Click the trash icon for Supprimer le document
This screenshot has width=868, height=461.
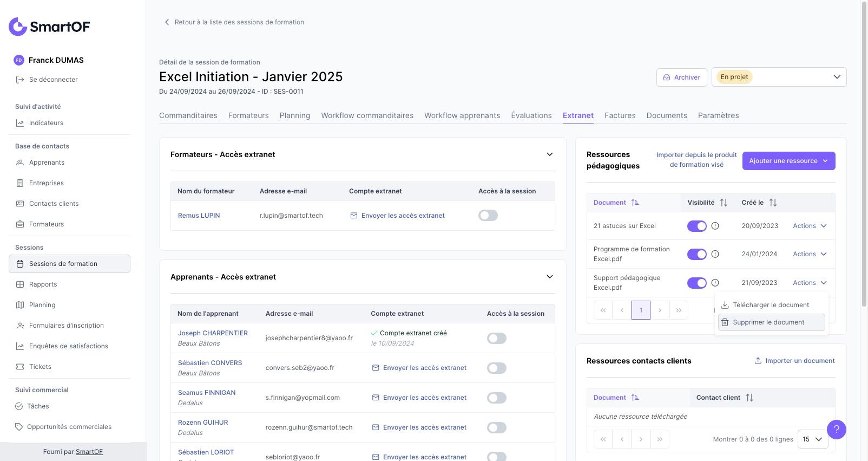pyautogui.click(x=725, y=322)
